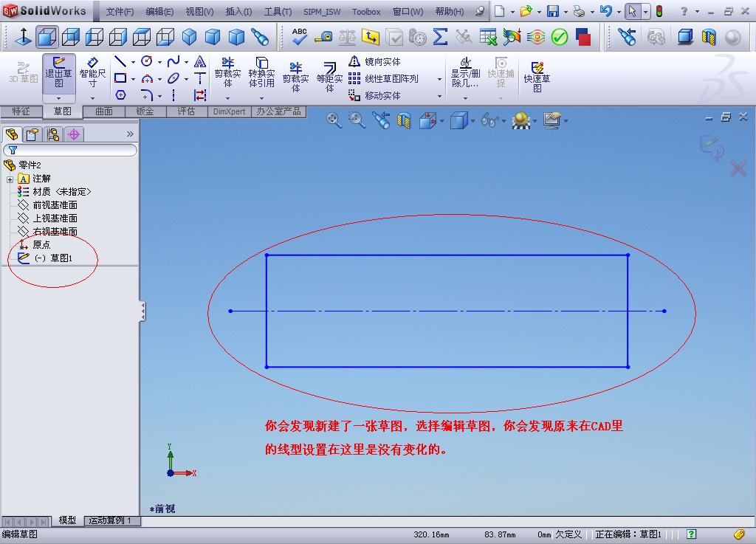The height and width of the screenshot is (544, 756).
Task: Select the Ellipse sketch tool
Action: click(173, 78)
